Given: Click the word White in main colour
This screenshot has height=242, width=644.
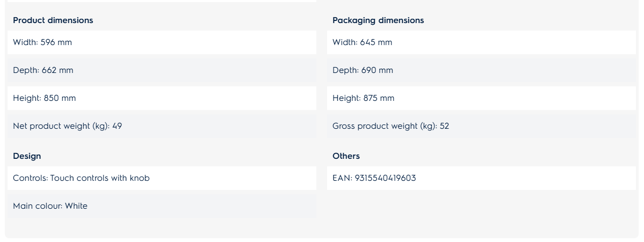Looking at the screenshot, I should click(x=76, y=206).
